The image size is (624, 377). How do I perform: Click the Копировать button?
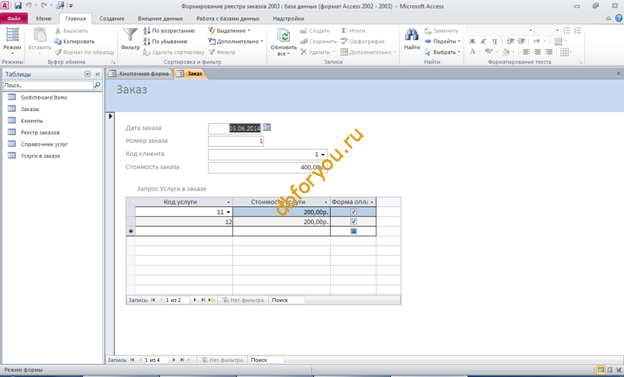point(75,41)
